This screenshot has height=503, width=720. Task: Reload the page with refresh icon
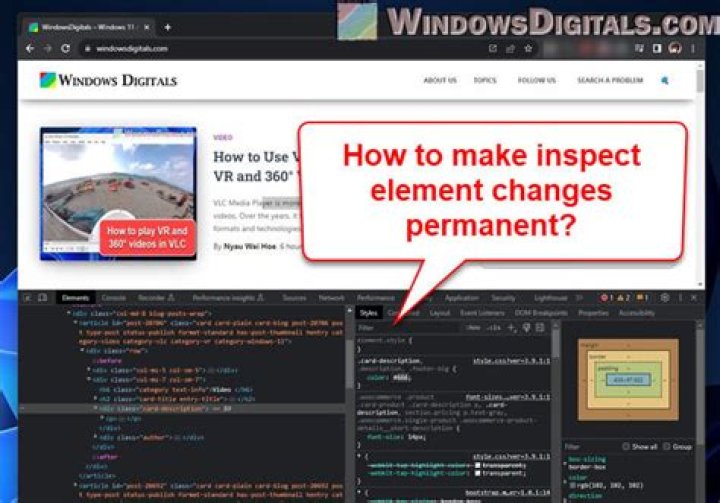point(66,48)
